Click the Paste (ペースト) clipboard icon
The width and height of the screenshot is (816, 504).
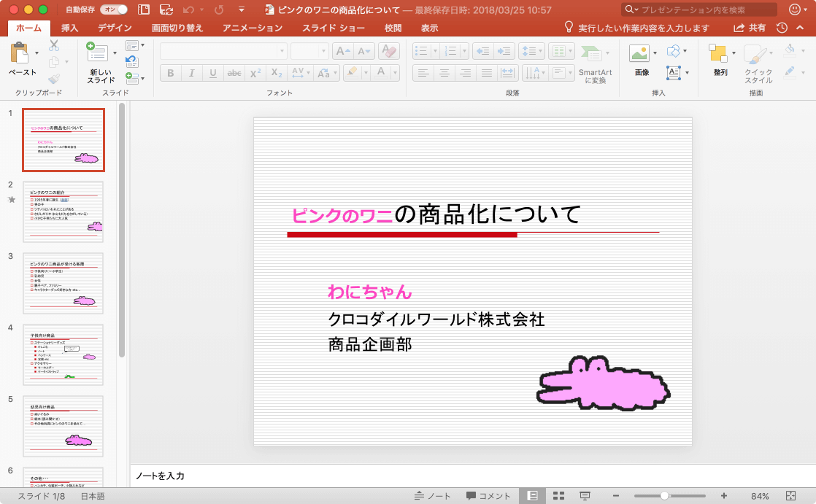(20, 54)
